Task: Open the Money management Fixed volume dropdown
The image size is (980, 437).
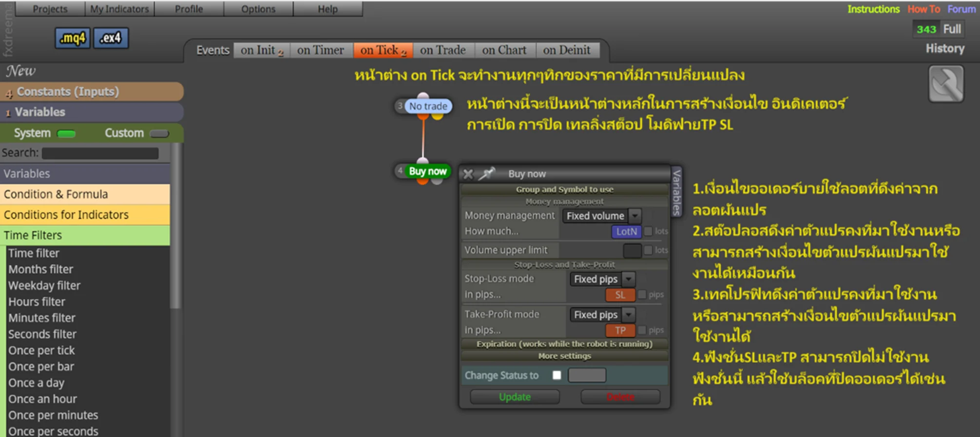Action: (x=602, y=216)
